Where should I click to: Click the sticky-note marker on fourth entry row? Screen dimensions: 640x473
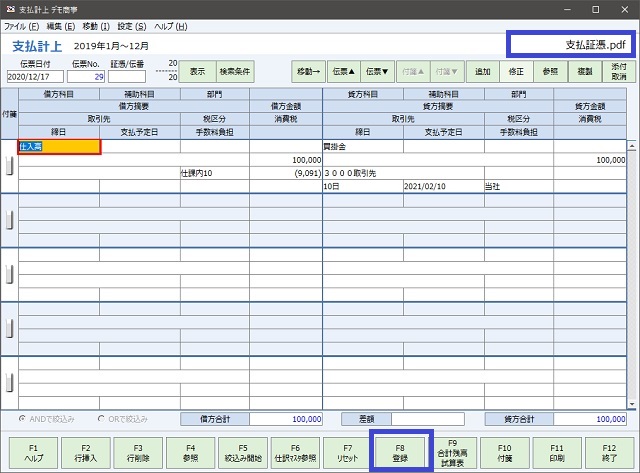[x=9, y=329]
